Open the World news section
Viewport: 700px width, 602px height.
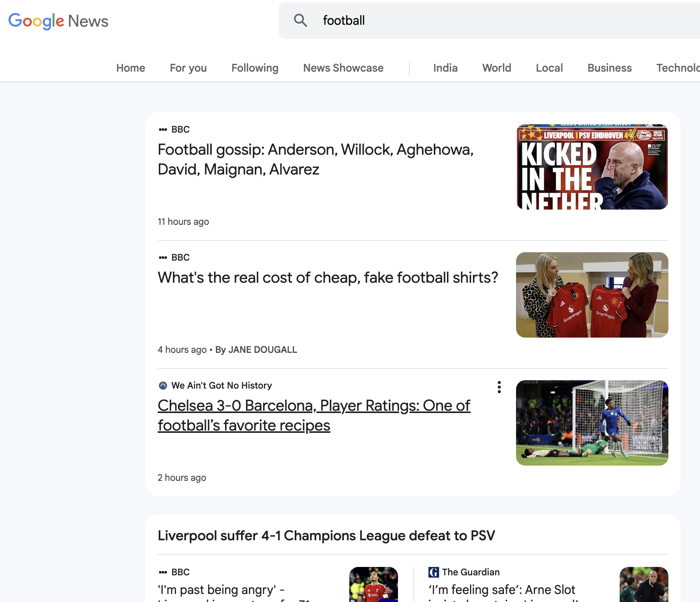(497, 68)
